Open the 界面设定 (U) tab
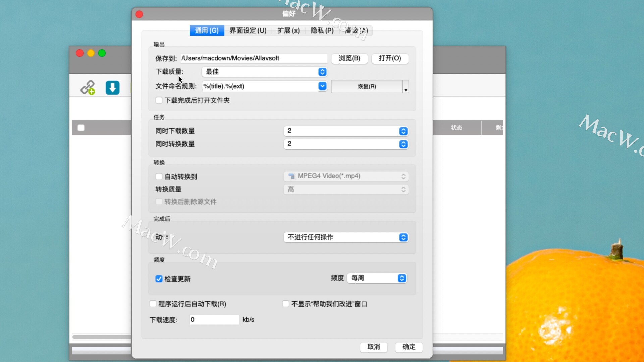This screenshot has height=362, width=644. (248, 31)
